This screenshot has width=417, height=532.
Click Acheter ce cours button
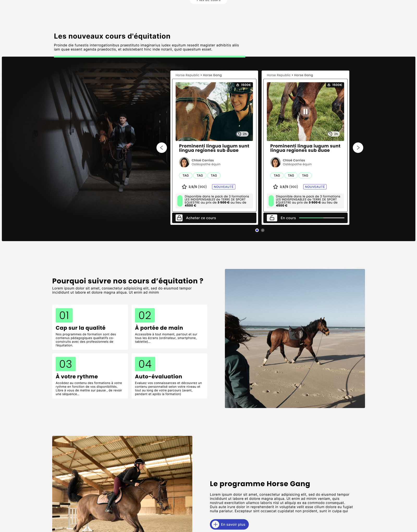(214, 218)
